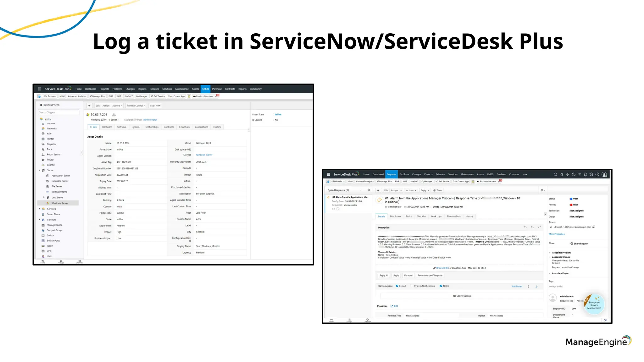Open the help question mark icon

(x=597, y=174)
